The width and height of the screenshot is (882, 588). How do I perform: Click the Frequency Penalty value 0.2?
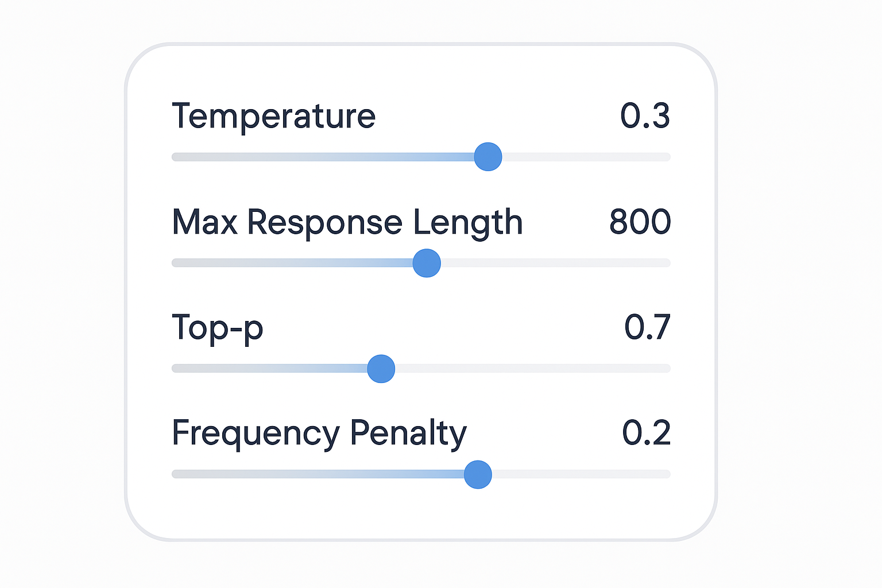(646, 433)
